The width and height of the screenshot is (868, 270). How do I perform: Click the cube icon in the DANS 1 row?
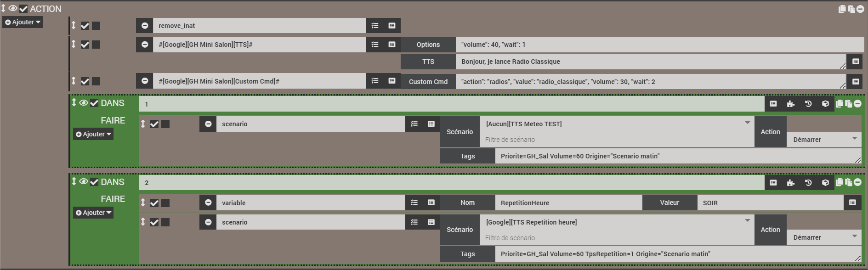825,104
